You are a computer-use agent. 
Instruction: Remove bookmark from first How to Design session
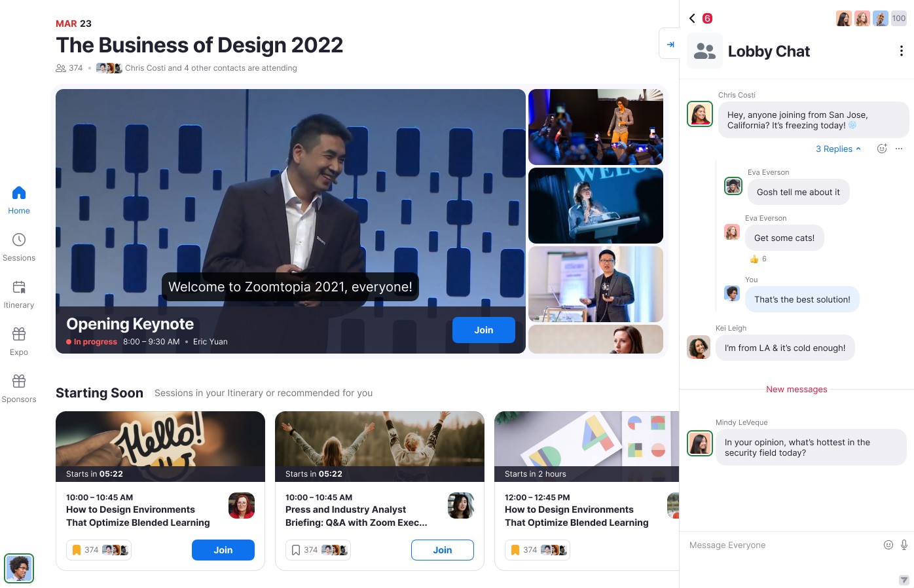point(77,550)
